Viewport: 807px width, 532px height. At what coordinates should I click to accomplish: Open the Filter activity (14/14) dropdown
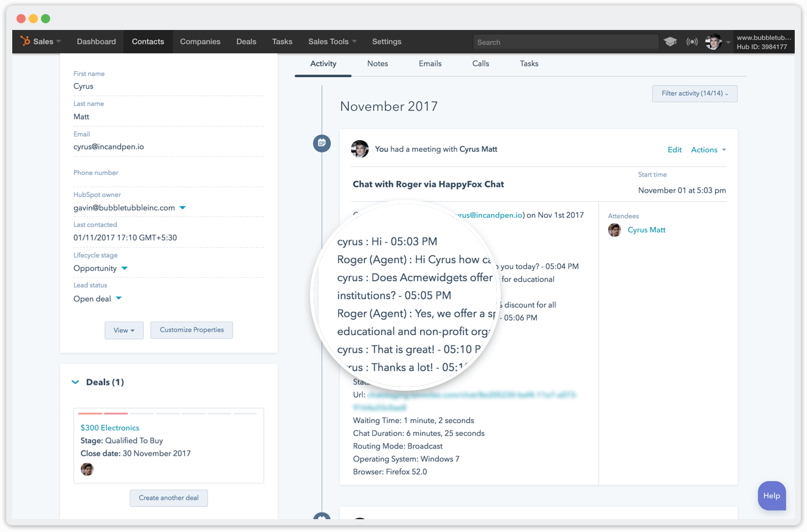point(695,94)
